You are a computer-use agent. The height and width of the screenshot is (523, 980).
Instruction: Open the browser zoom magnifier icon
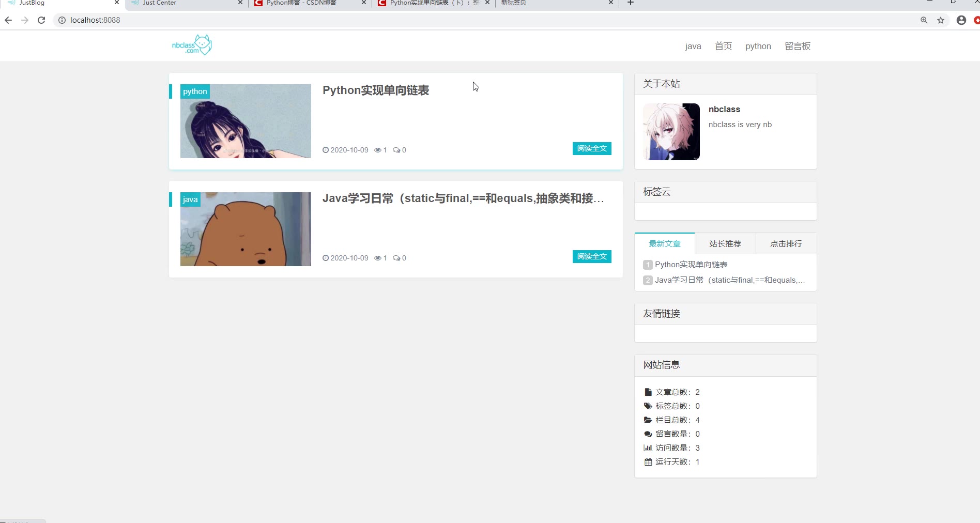pos(924,20)
